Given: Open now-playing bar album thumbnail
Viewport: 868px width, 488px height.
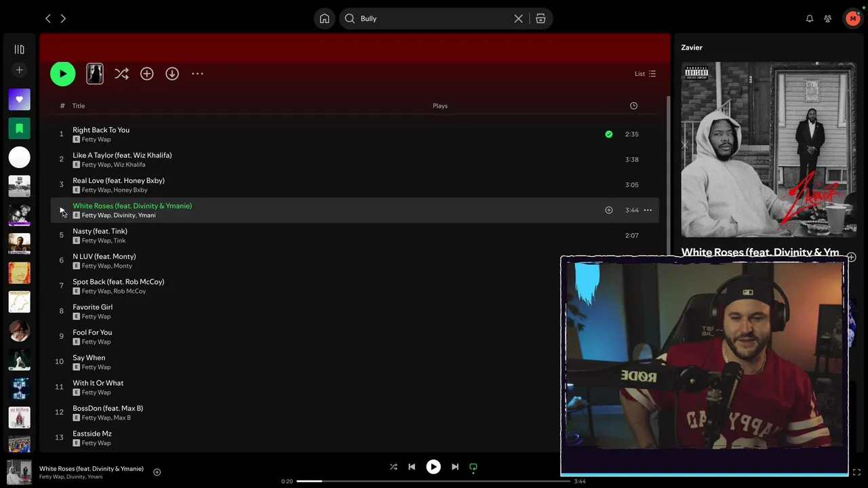Looking at the screenshot, I should pyautogui.click(x=19, y=472).
